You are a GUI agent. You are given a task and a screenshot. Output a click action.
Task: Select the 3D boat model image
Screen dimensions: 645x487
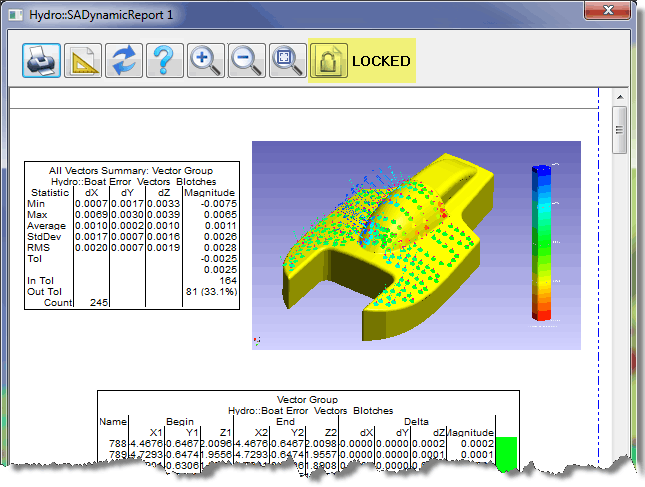tap(416, 246)
